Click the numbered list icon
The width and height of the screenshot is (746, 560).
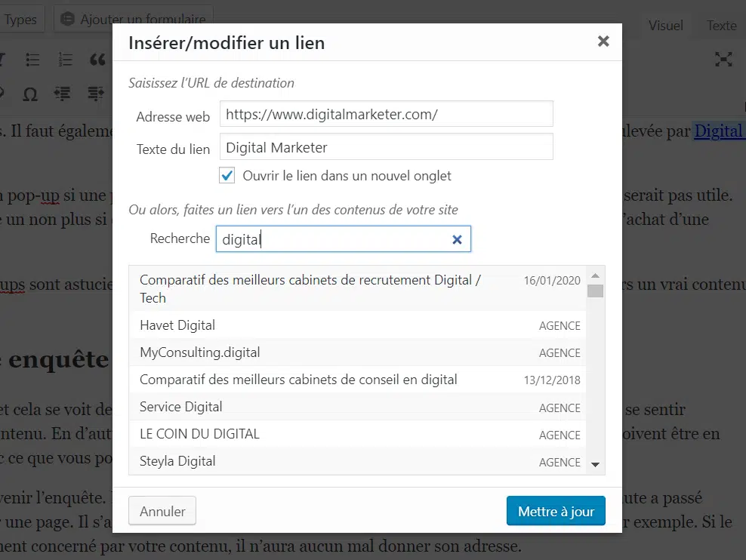coord(65,60)
